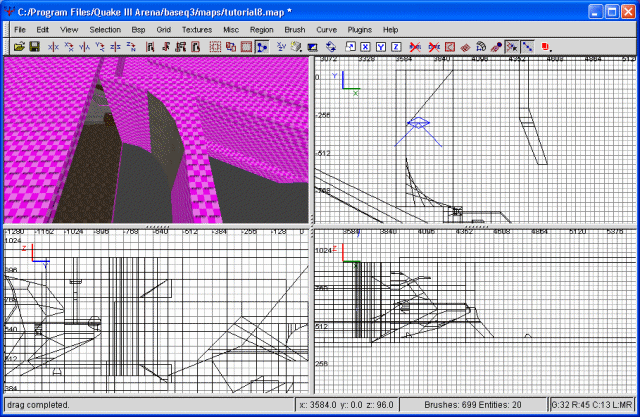Screen dimensions: 640x417
Task: Open the Bsp menu
Action: (x=138, y=30)
